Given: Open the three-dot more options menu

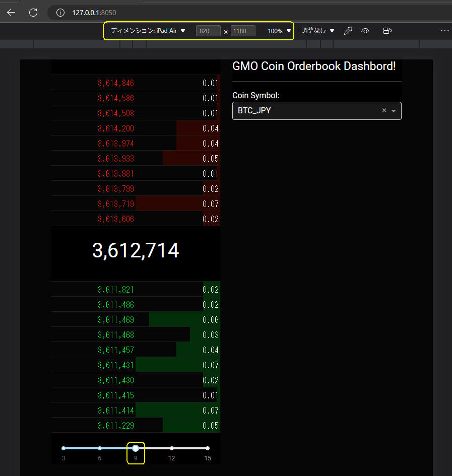Looking at the screenshot, I should [x=445, y=31].
